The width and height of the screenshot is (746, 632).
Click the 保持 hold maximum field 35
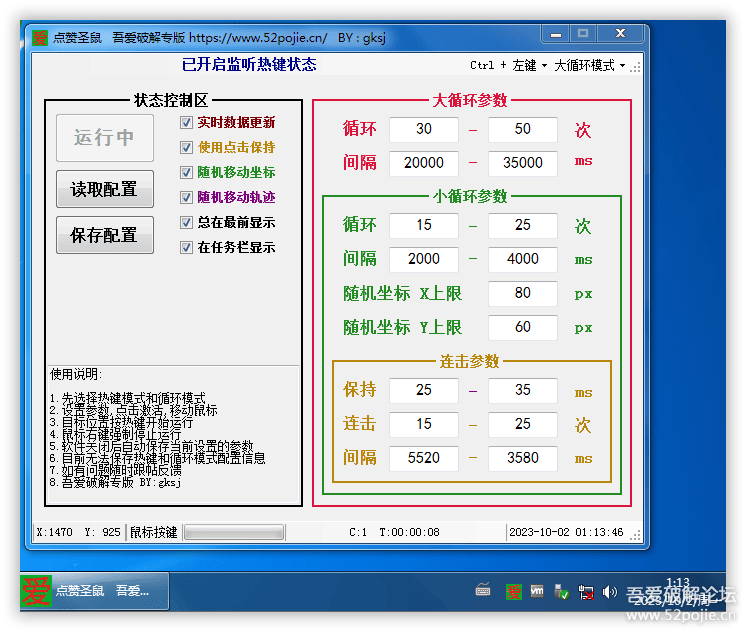(x=522, y=390)
